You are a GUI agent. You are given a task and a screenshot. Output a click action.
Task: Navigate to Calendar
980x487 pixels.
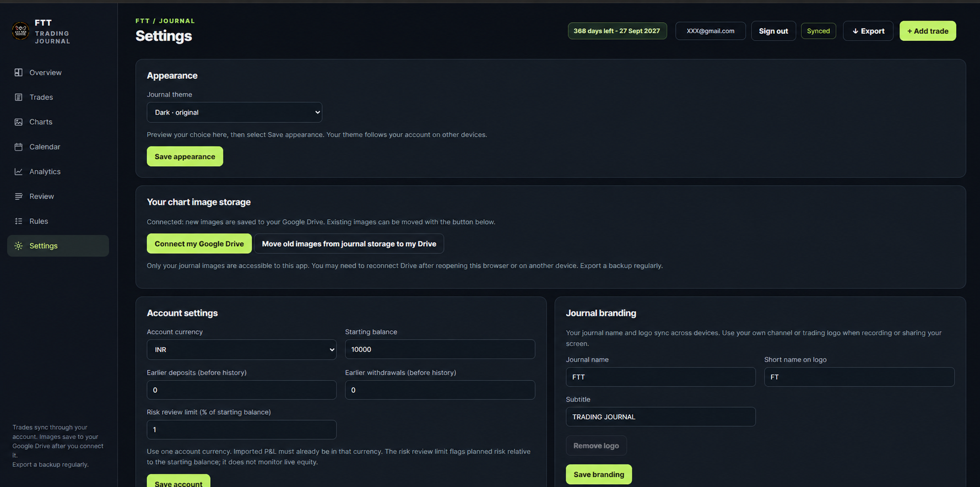pos(58,147)
